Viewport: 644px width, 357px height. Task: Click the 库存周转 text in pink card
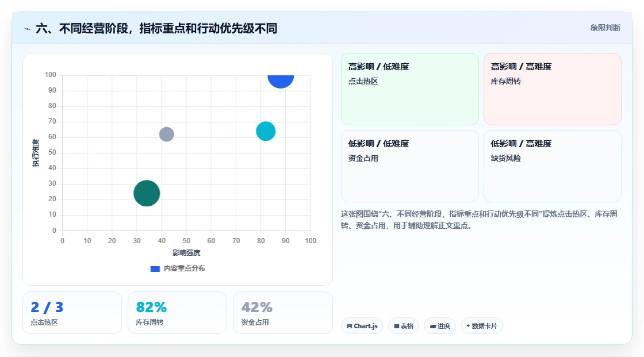tap(505, 81)
